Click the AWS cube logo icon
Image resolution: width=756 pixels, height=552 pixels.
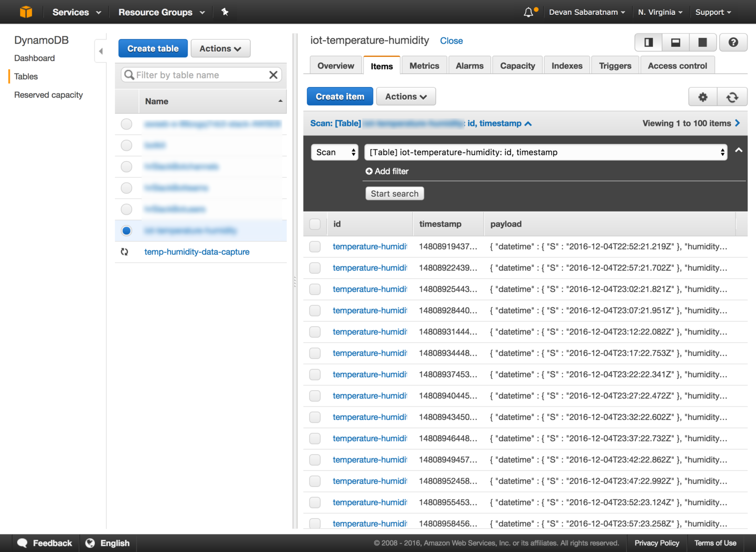[26, 12]
